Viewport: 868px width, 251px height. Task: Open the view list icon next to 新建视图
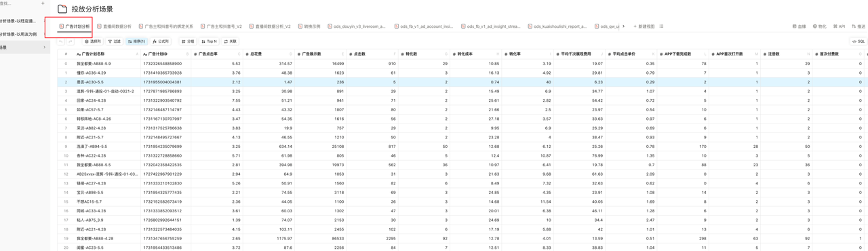662,26
